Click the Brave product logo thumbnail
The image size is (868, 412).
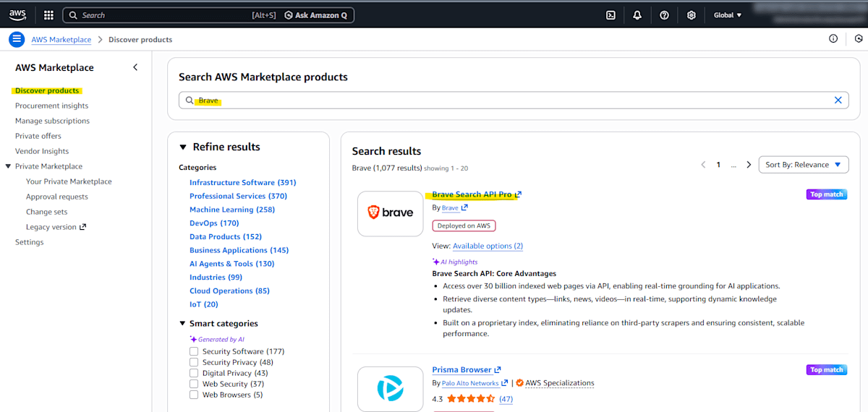click(x=390, y=213)
